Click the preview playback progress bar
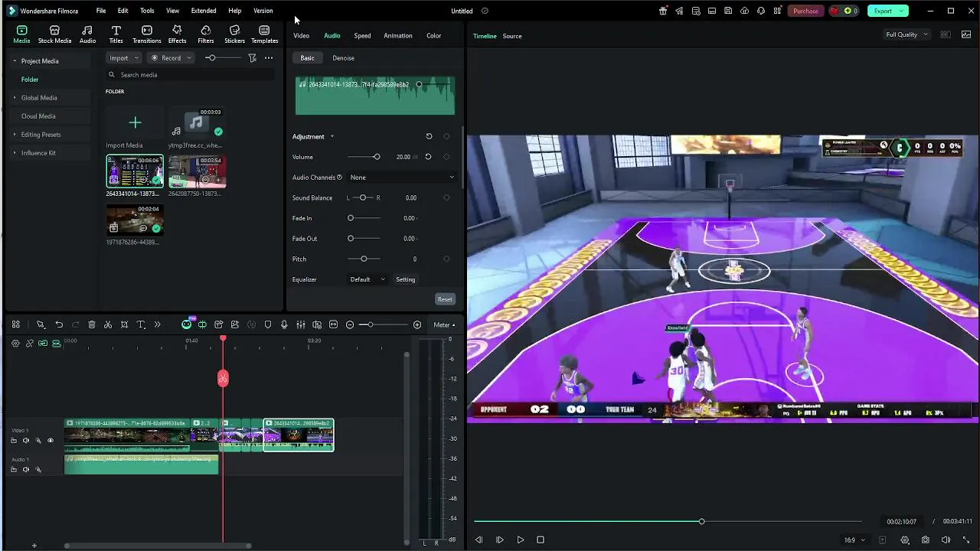The height and width of the screenshot is (551, 980). point(666,521)
